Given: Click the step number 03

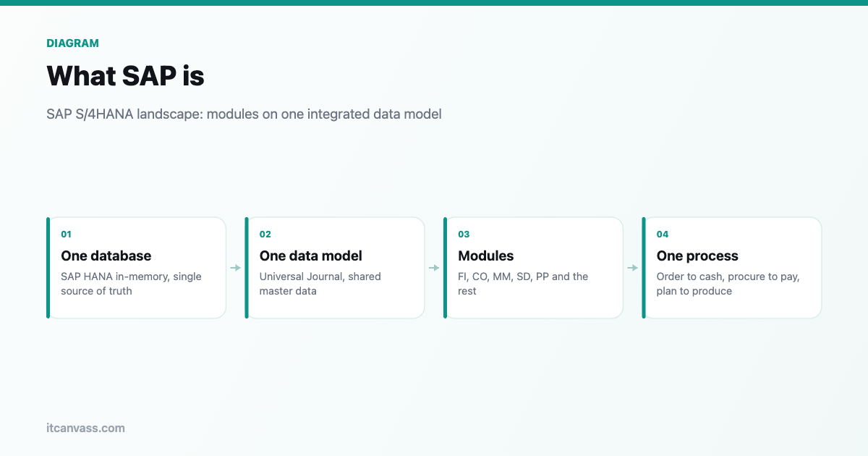Looking at the screenshot, I should (464, 235).
